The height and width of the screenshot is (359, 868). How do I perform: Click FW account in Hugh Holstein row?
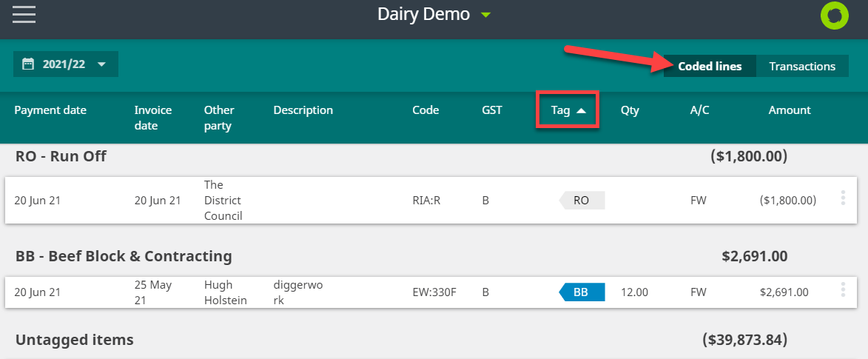(698, 292)
